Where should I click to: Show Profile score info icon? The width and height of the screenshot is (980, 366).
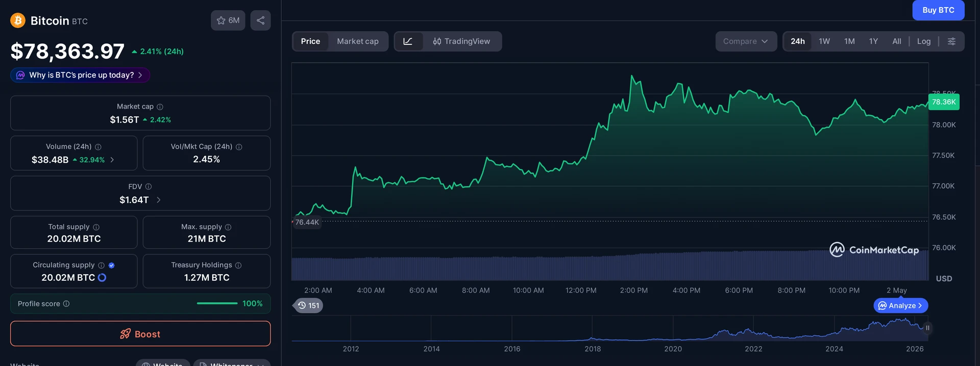tap(66, 304)
